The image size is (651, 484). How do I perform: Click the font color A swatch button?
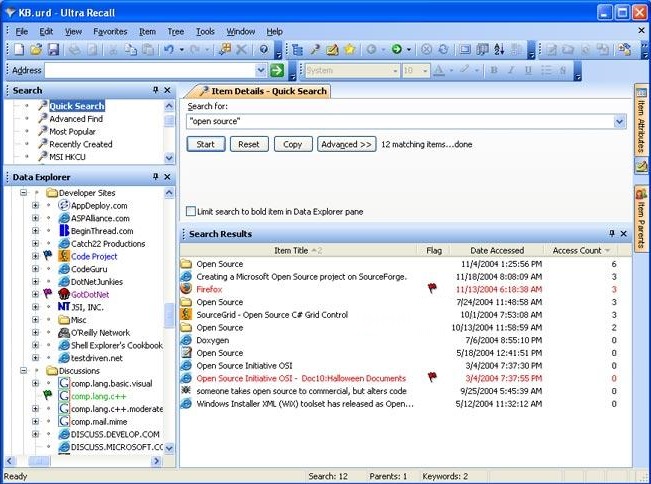439,70
